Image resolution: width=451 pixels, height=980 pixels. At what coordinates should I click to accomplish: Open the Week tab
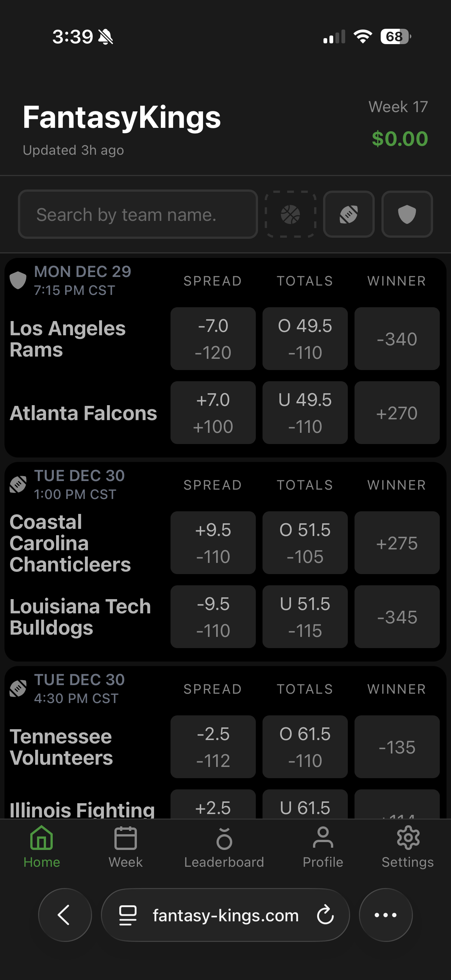[x=125, y=847]
